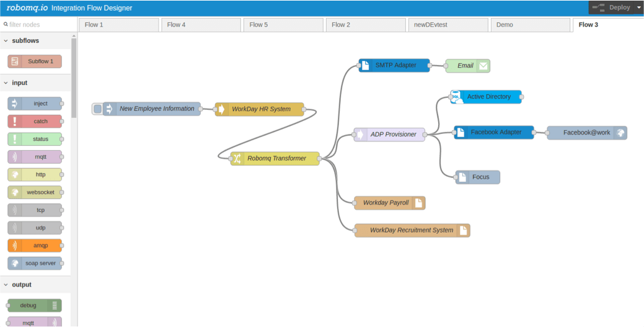Select the udp node signal icon

click(x=14, y=228)
